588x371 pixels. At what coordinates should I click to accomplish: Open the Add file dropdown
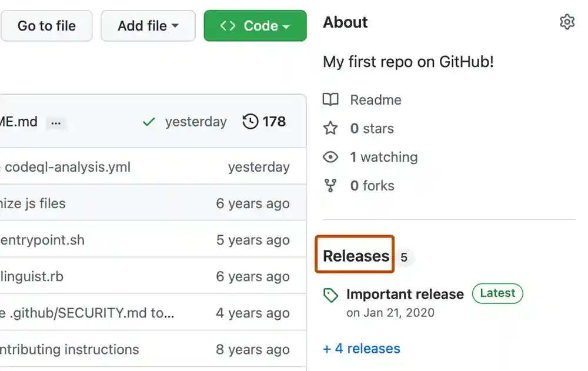(x=148, y=25)
